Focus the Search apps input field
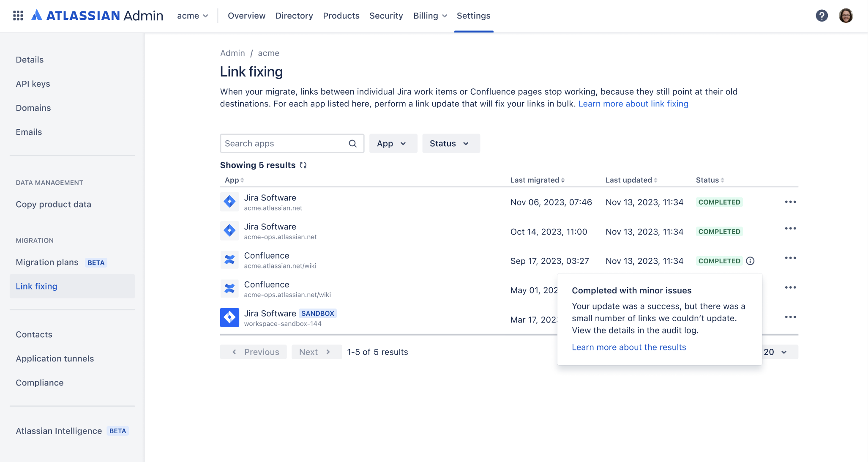 292,143
